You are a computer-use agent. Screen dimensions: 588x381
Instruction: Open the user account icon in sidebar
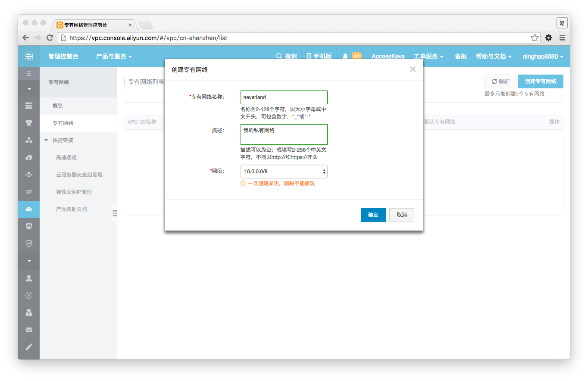[x=29, y=278]
